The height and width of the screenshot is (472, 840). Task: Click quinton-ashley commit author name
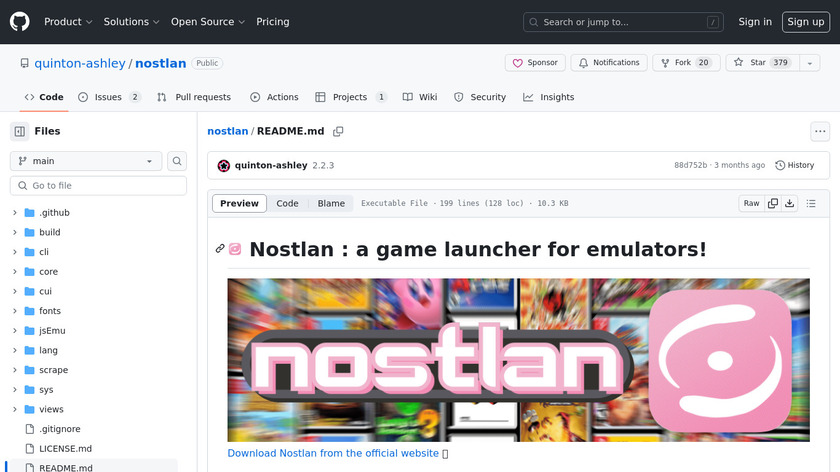click(271, 166)
